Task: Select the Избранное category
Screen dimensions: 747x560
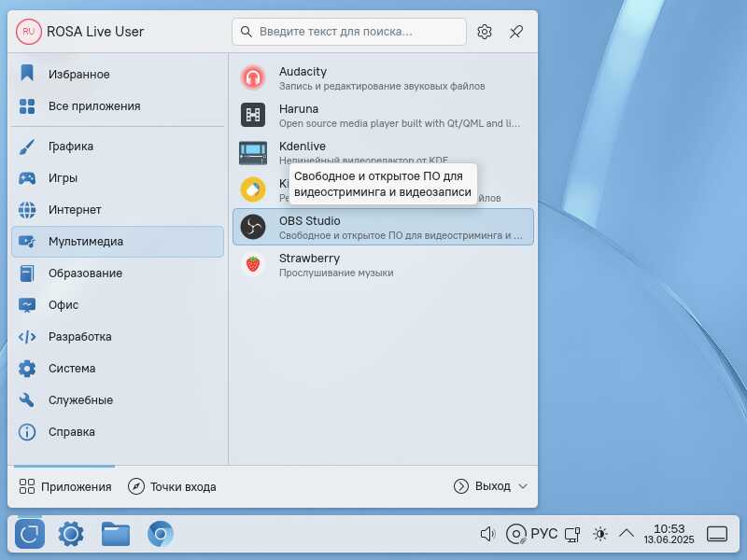Action: [x=118, y=75]
